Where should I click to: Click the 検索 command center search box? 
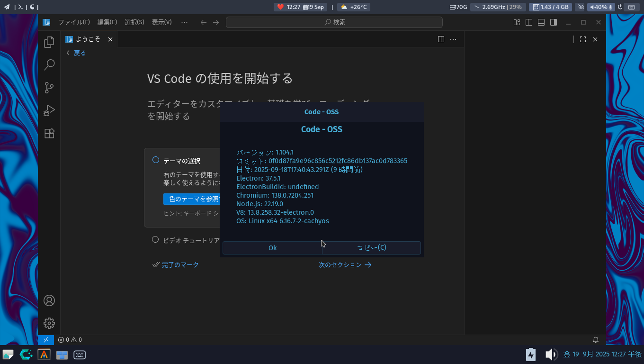(334, 22)
